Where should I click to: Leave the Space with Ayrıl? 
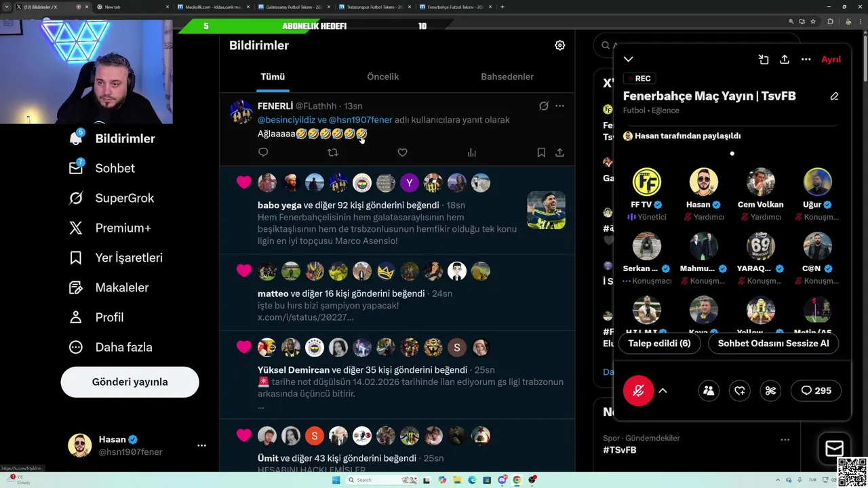831,60
